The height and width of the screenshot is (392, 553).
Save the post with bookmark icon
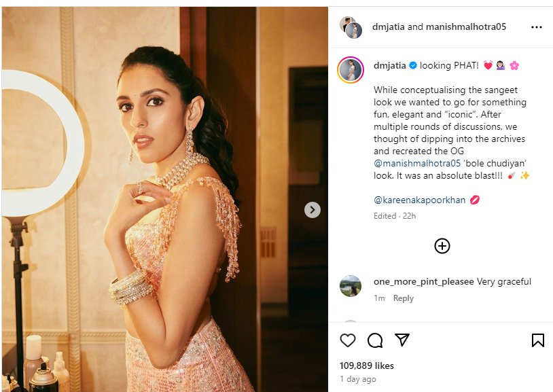[537, 340]
